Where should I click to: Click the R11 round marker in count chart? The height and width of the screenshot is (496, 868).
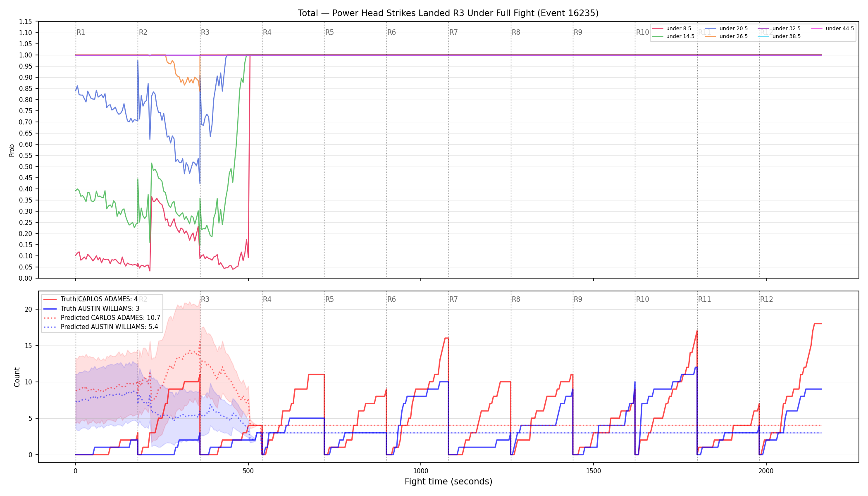tap(705, 299)
